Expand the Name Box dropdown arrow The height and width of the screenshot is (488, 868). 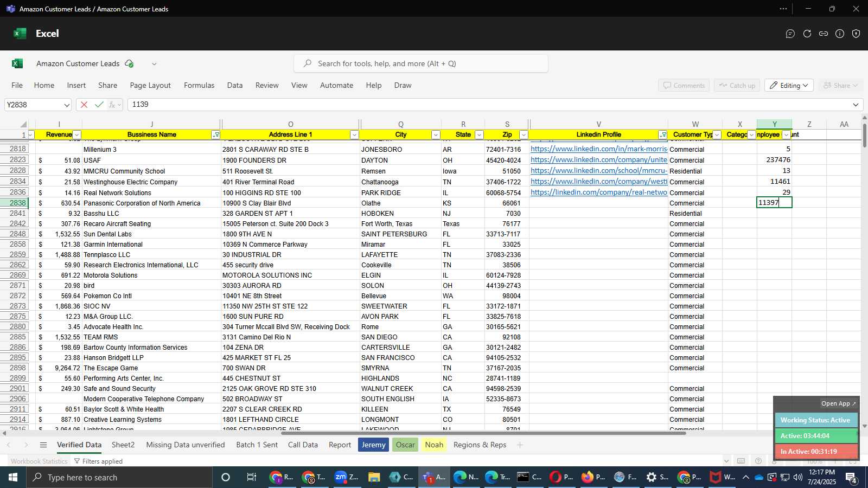coord(67,105)
